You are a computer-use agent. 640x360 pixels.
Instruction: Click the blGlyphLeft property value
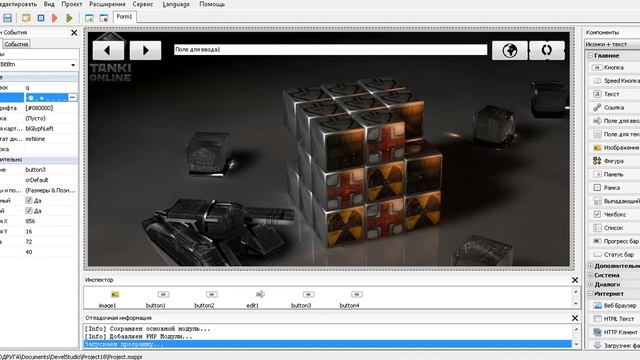[x=39, y=129]
